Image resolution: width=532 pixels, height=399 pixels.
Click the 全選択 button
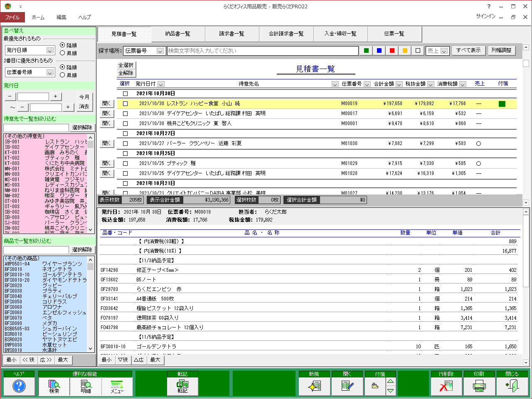point(126,65)
